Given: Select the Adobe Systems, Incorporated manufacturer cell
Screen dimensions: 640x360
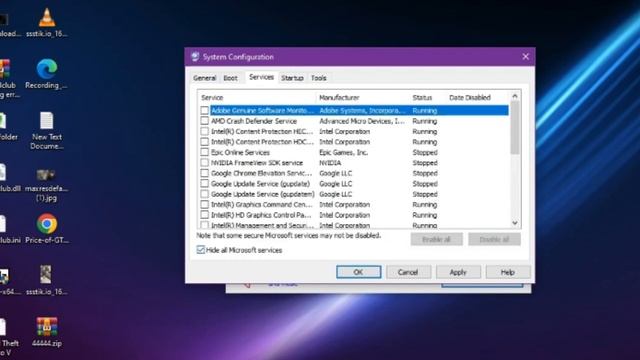Looking at the screenshot, I should [362, 110].
